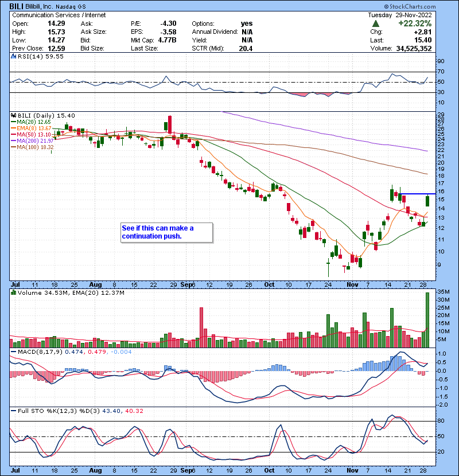
Task: Click the Low price 14.27
Action: (x=56, y=40)
